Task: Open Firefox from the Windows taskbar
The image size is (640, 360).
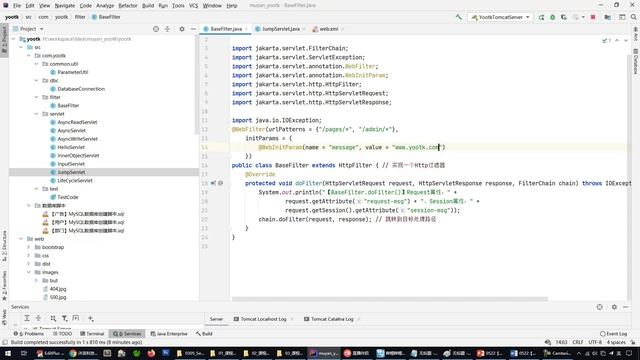Action: tap(151, 353)
